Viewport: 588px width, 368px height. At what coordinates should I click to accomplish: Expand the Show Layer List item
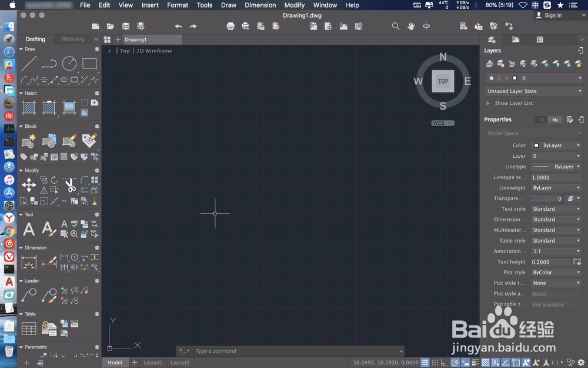click(x=487, y=103)
